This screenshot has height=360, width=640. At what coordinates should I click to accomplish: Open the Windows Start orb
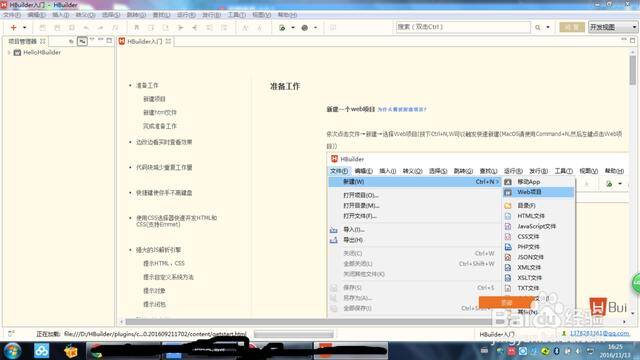[12, 351]
